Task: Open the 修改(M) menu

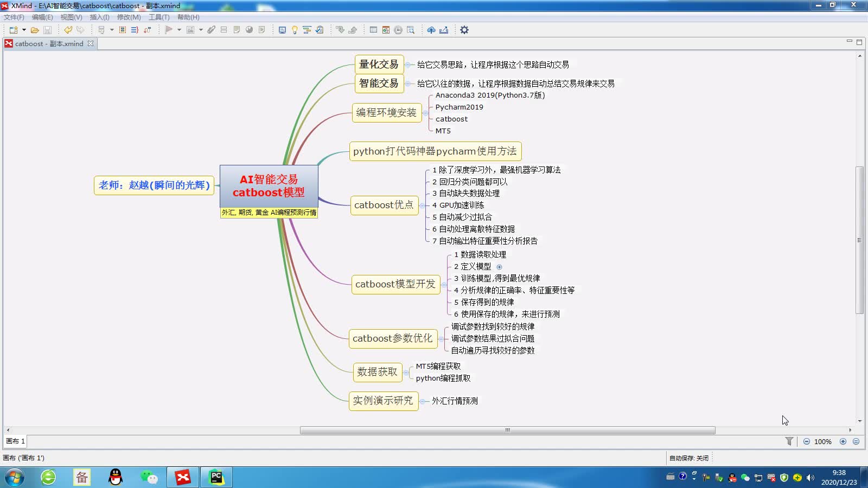Action: click(129, 17)
